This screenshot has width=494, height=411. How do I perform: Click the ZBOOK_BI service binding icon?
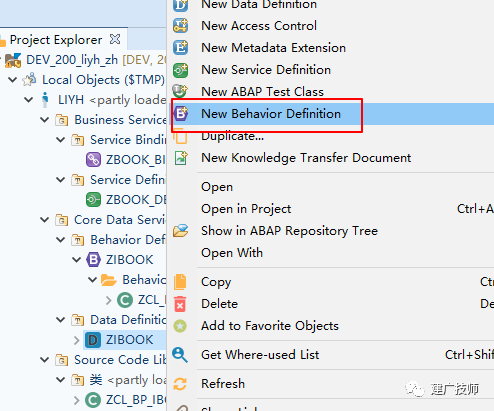click(93, 160)
